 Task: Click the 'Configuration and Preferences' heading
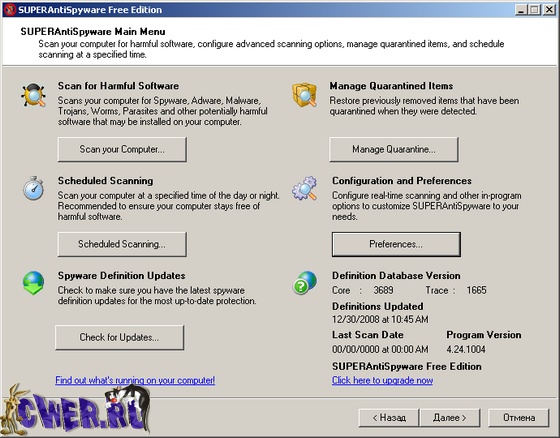click(x=402, y=181)
